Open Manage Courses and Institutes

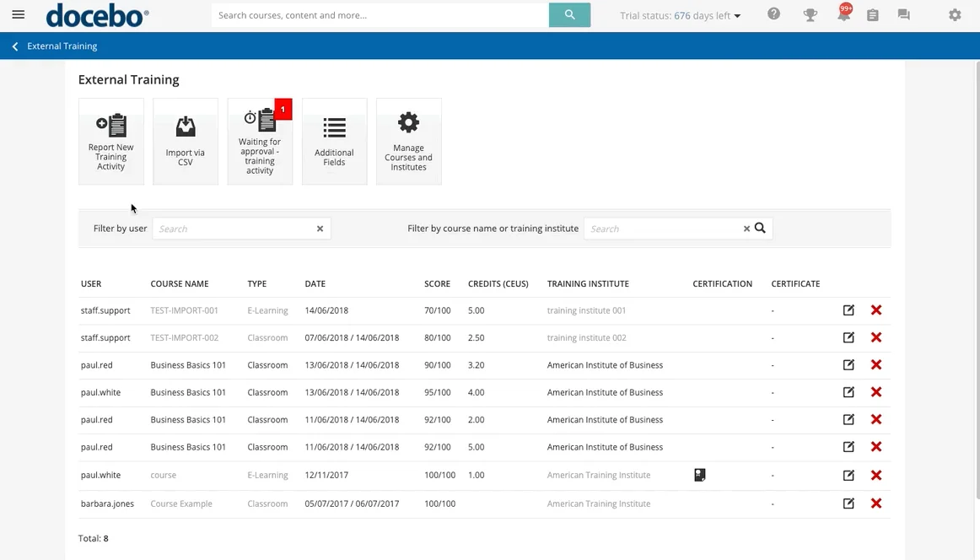[408, 141]
